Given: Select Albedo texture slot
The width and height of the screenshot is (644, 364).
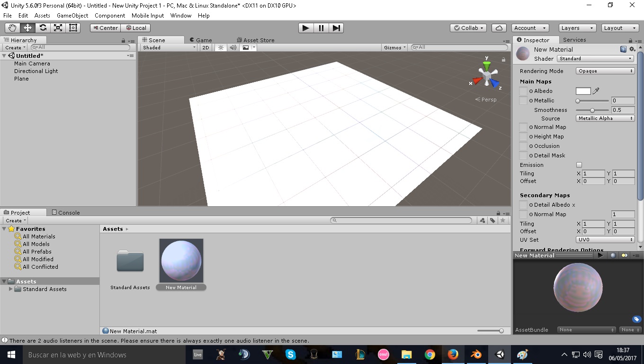Looking at the screenshot, I should pos(523,91).
